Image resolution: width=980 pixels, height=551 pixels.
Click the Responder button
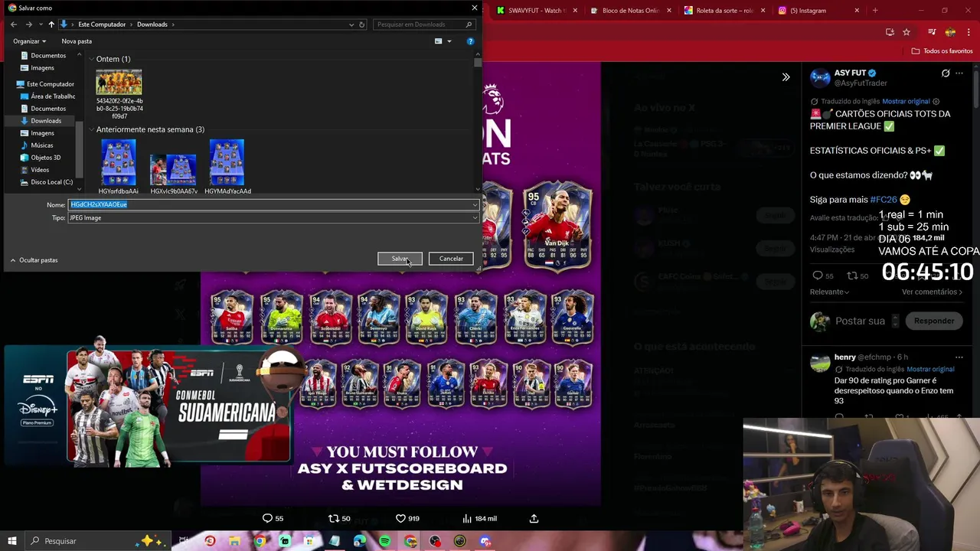click(x=934, y=321)
